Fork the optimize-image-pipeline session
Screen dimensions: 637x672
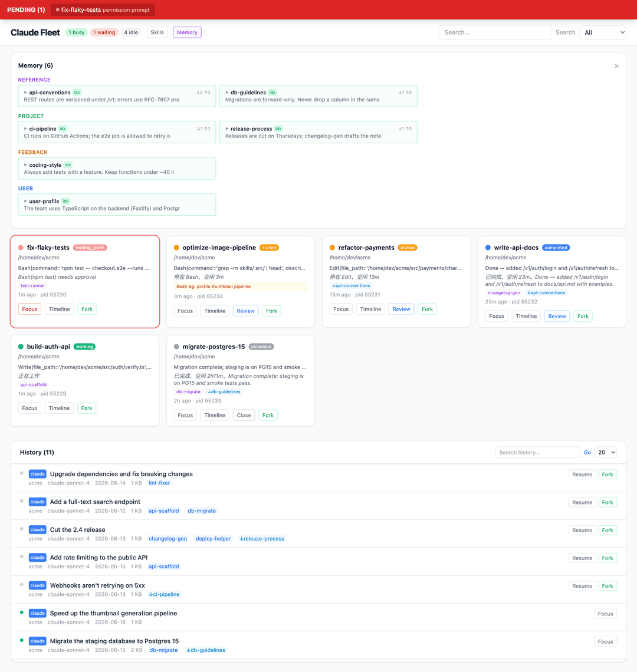coord(271,311)
